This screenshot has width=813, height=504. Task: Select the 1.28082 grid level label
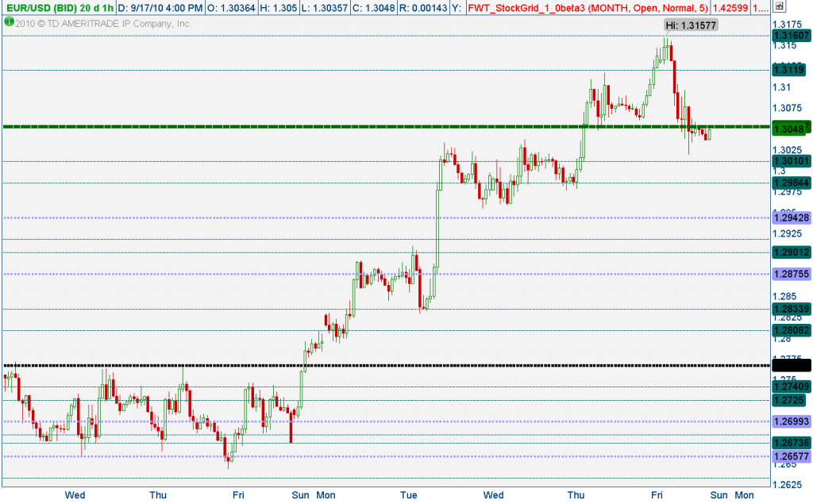click(791, 330)
